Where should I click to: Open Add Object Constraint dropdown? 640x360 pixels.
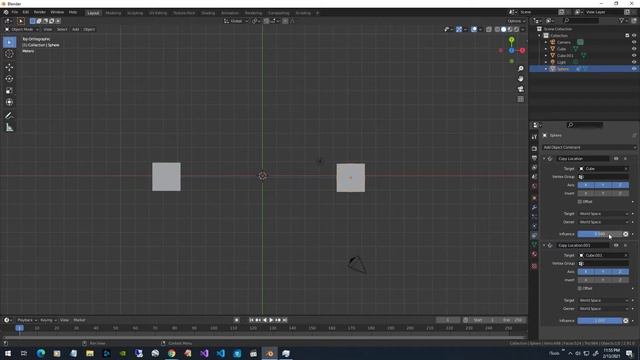(589, 147)
